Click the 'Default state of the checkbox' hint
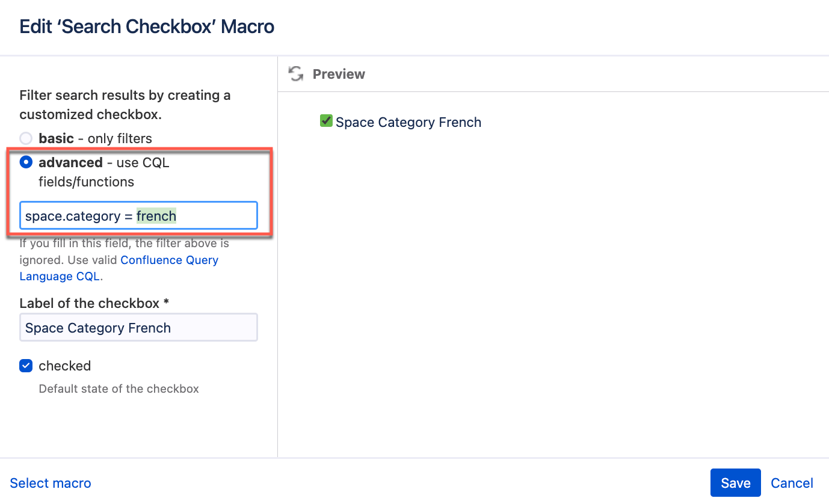Screen dimensions: 829x504 point(119,389)
